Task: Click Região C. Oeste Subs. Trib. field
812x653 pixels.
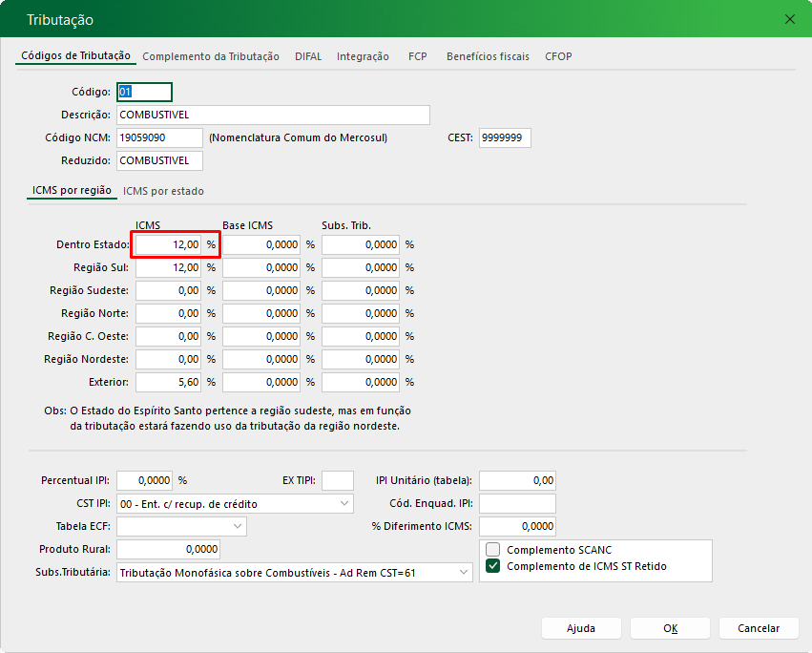Action: coord(361,336)
